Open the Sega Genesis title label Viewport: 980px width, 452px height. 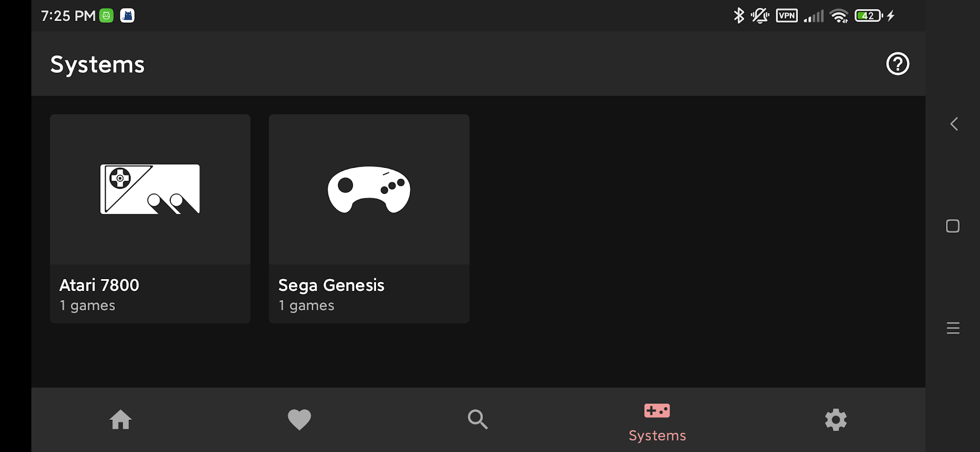point(331,285)
